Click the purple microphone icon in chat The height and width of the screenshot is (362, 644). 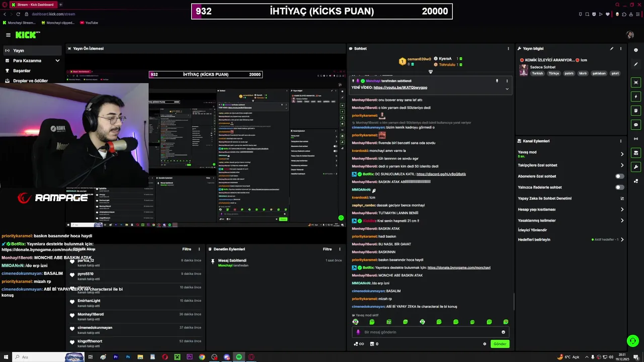click(358, 332)
